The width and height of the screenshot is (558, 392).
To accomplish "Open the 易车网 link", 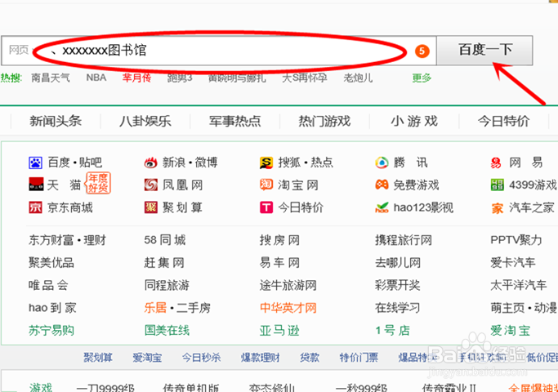I will tap(279, 263).
